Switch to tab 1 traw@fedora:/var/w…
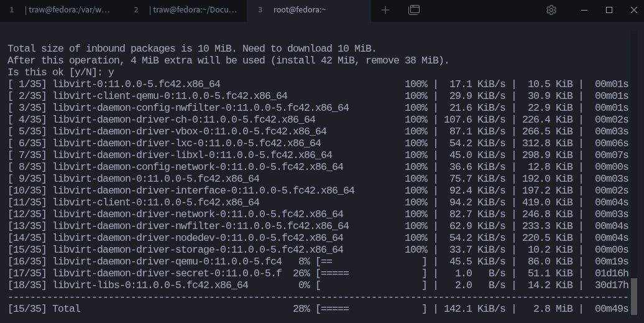Screen dimensions: 644x323 coord(62,11)
